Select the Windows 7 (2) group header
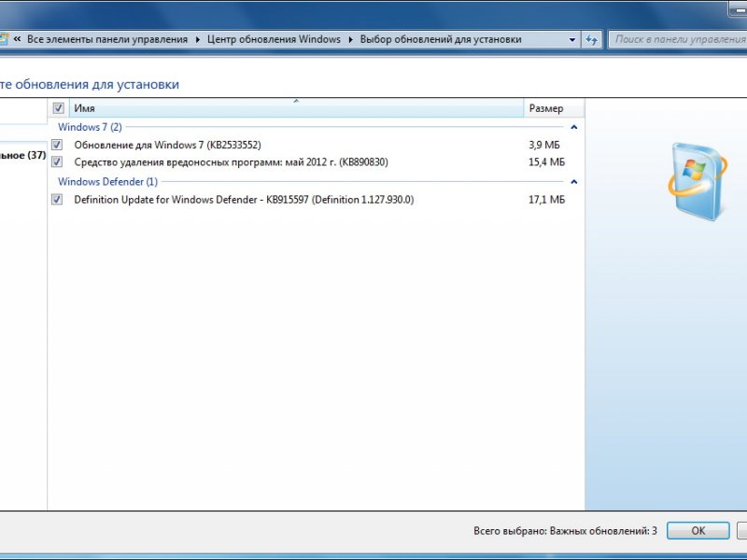Screen dimensions: 747x560 90,127
